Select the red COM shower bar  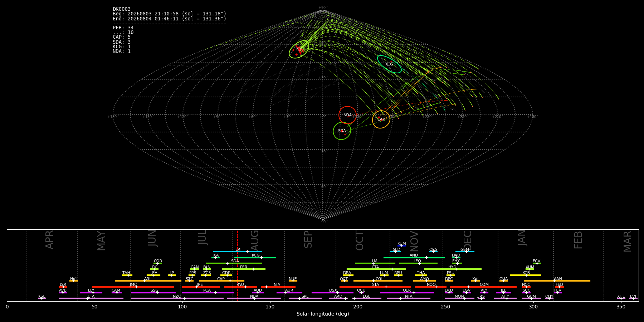tap(483, 287)
